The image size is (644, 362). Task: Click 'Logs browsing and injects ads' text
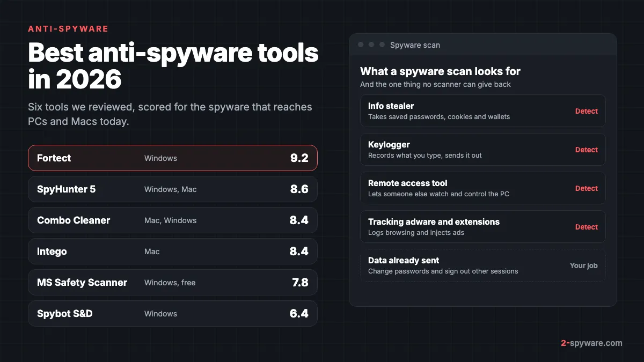pyautogui.click(x=416, y=233)
